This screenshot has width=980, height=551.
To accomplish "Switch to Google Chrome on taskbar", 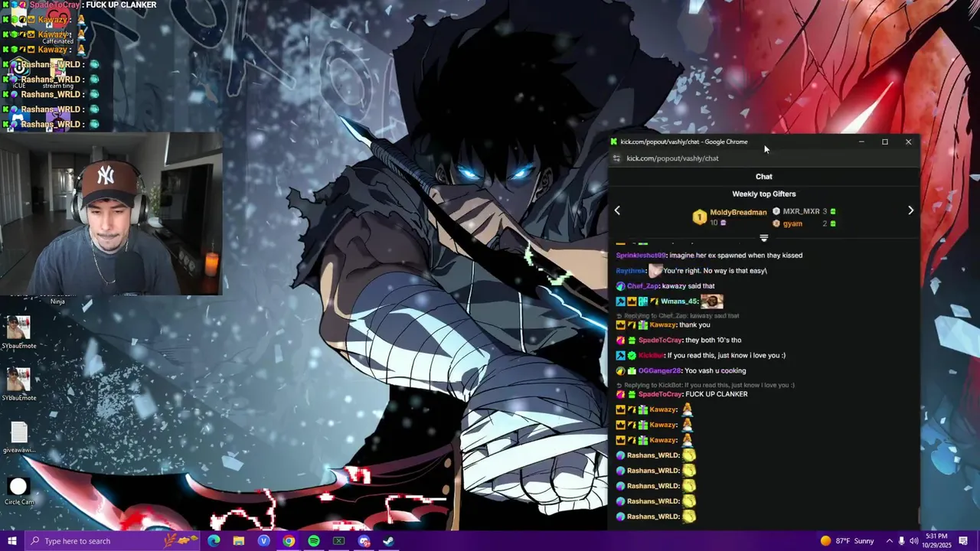I will (289, 541).
